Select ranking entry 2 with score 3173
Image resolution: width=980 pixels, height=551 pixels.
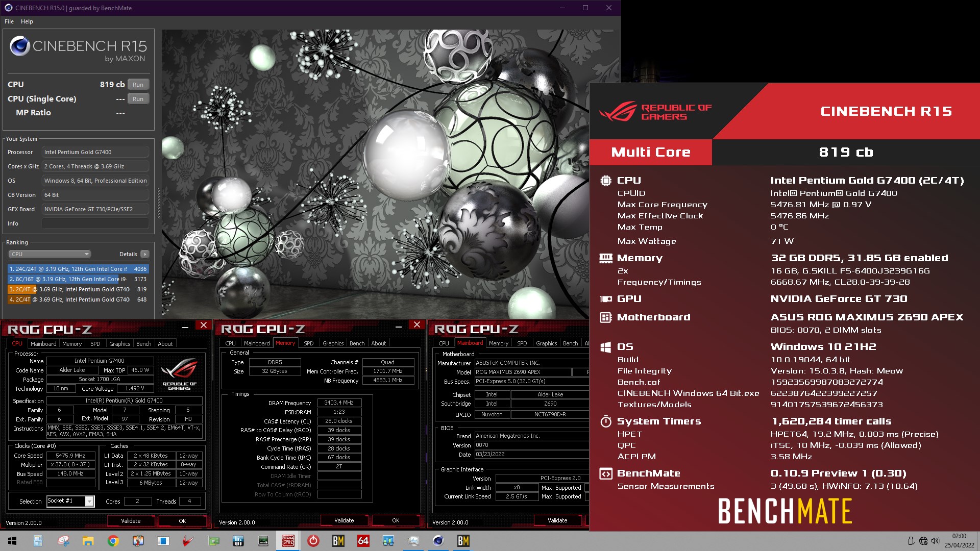click(x=78, y=279)
